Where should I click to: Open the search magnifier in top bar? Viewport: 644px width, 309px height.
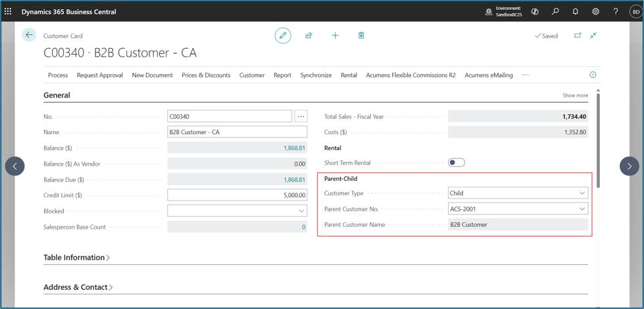pyautogui.click(x=555, y=12)
